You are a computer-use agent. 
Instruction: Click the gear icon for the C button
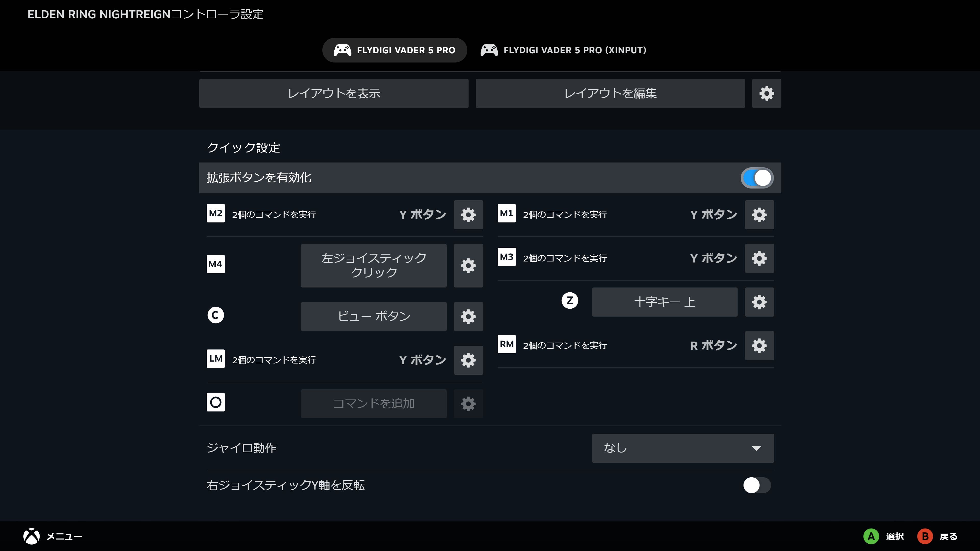(x=468, y=316)
